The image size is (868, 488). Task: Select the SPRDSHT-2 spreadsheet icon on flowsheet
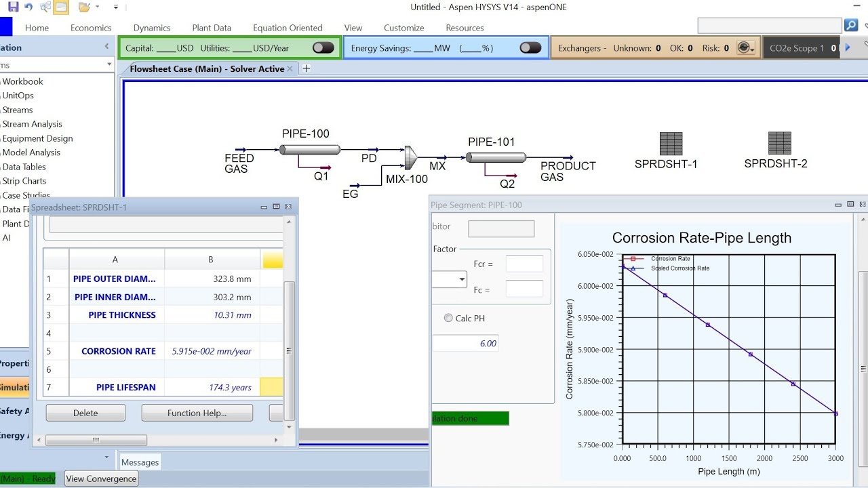point(779,143)
